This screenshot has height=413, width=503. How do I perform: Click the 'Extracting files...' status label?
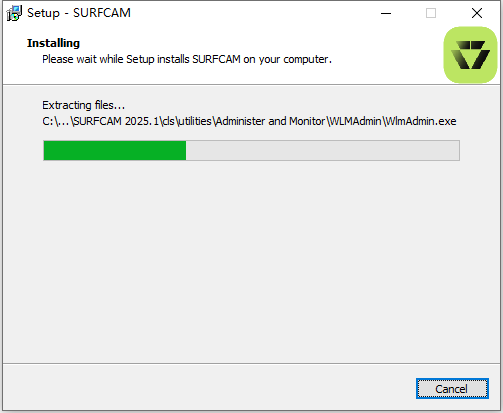83,105
